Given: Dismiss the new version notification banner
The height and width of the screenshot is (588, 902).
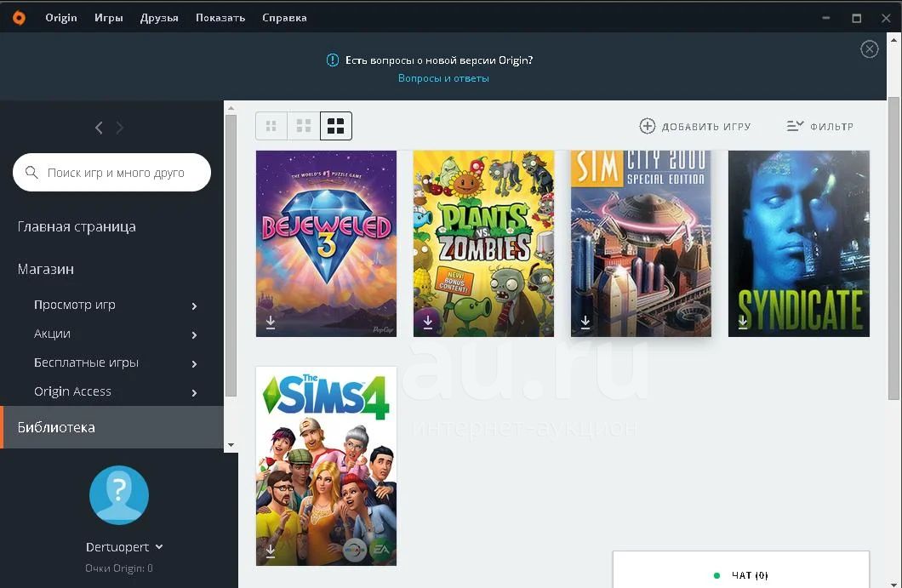Looking at the screenshot, I should click(x=869, y=49).
